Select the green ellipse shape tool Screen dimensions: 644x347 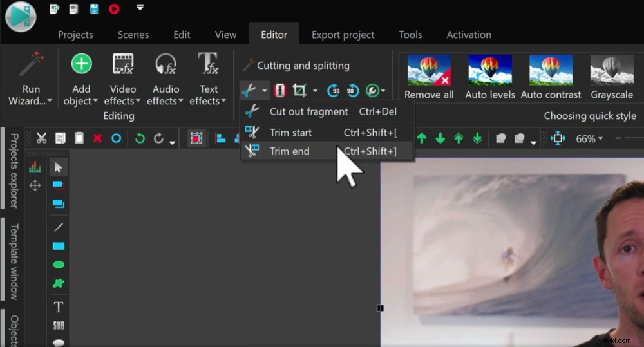pyautogui.click(x=59, y=265)
